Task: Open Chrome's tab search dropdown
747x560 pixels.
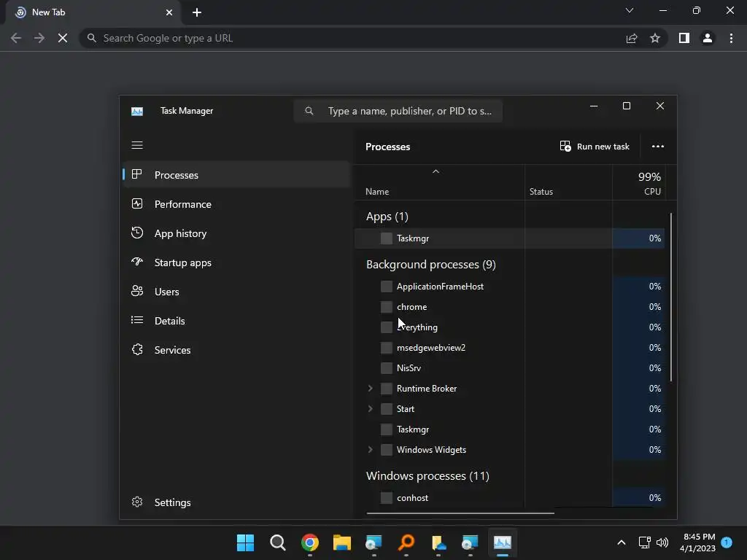Action: pyautogui.click(x=630, y=10)
